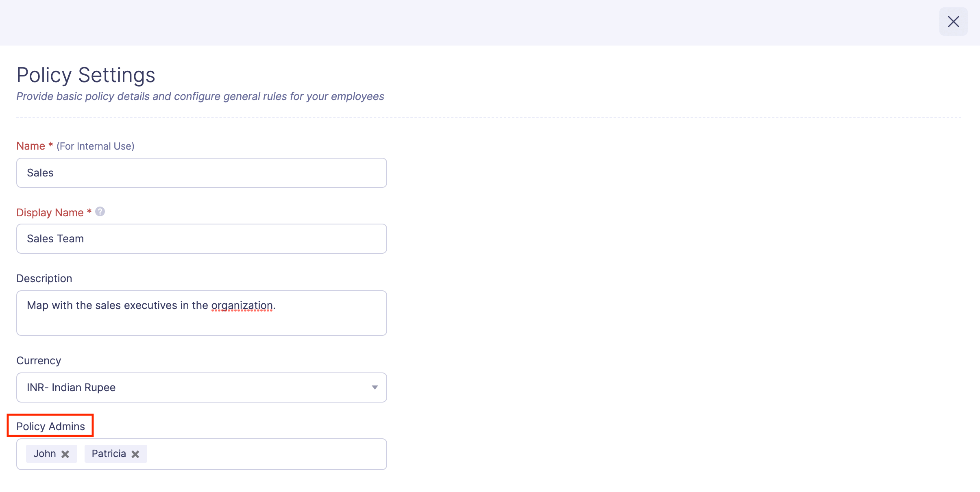This screenshot has width=980, height=492.
Task: Close the Policy Settings panel
Action: click(953, 22)
